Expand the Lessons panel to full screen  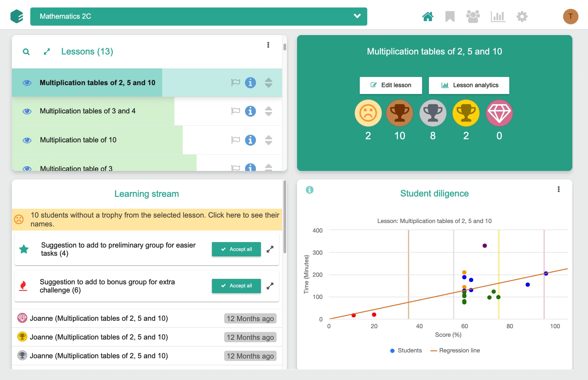[x=47, y=52]
